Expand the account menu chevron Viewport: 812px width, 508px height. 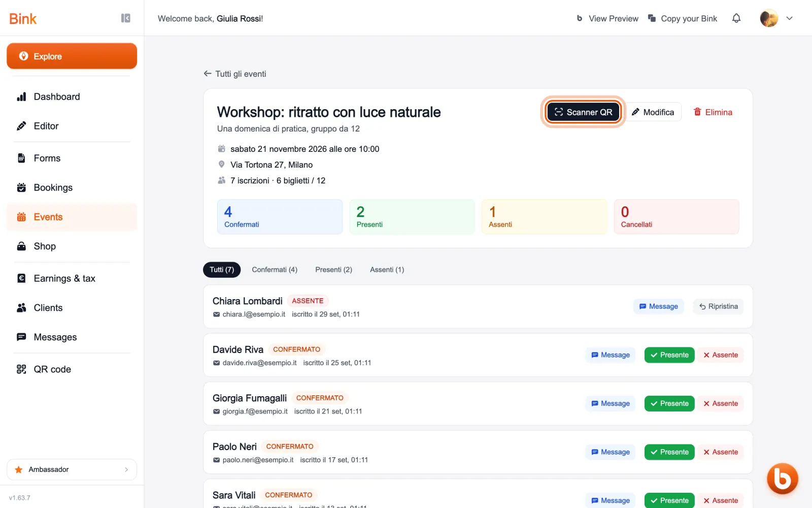790,18
